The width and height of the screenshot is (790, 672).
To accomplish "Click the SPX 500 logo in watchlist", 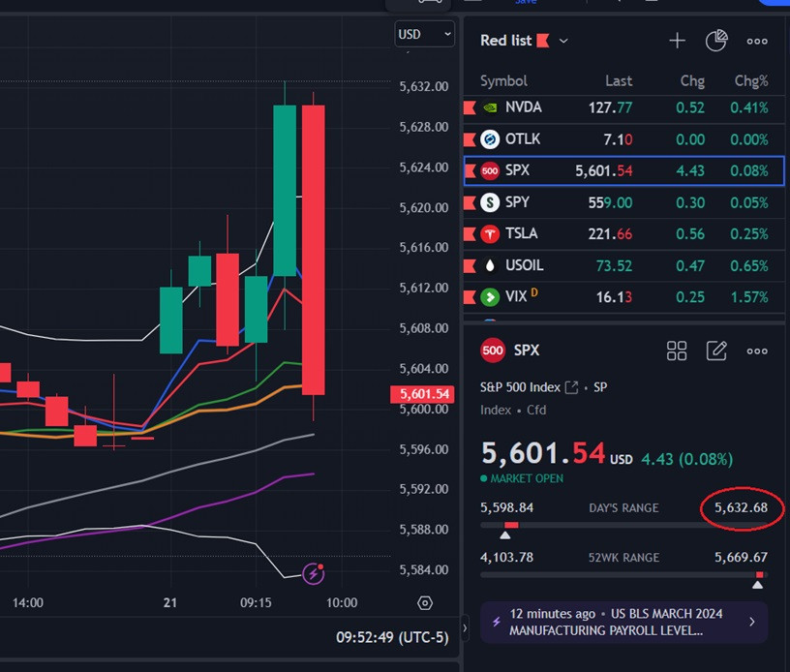I will (490, 170).
